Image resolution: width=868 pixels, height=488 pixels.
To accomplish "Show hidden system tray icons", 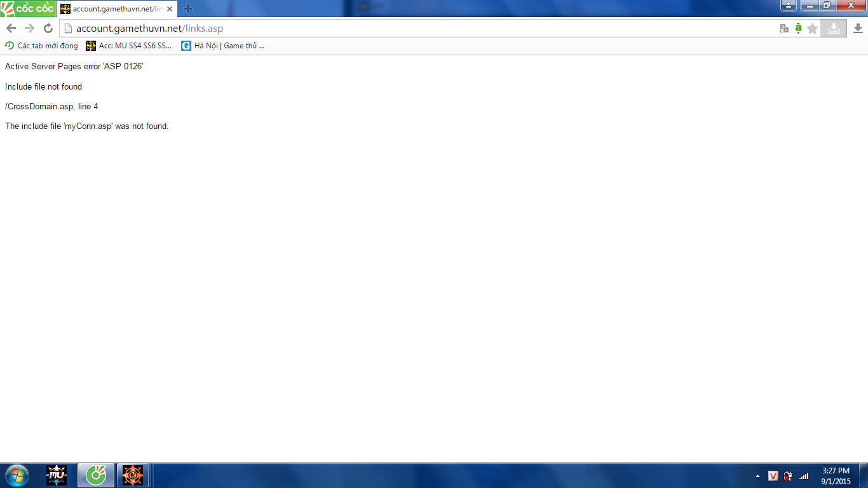I will pos(757,476).
